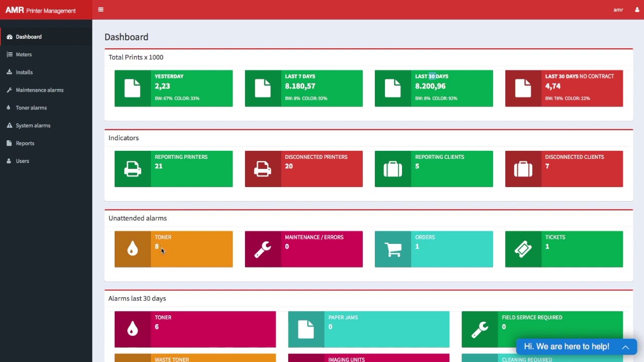The width and height of the screenshot is (644, 362).
Task: Click the Meters list icon in sidebar
Action: (x=10, y=54)
